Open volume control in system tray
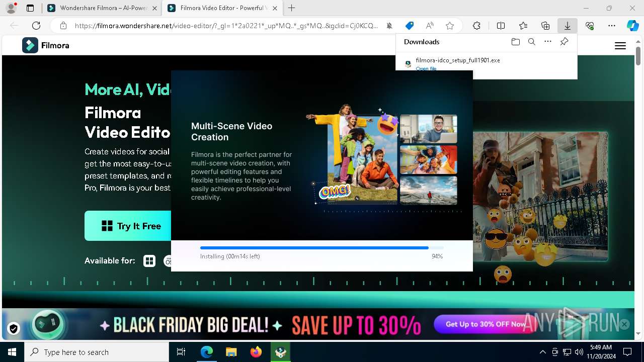 click(579, 352)
